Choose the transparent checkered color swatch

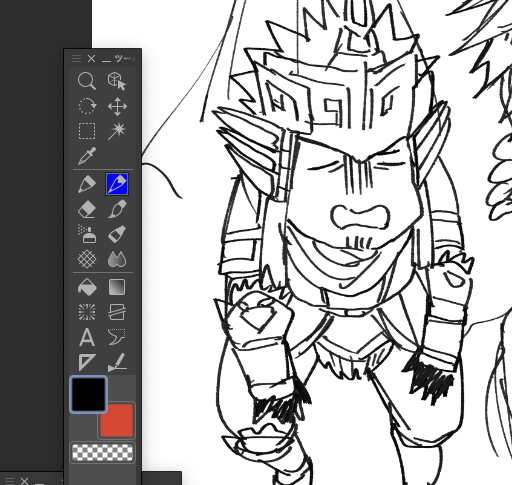pos(102,453)
